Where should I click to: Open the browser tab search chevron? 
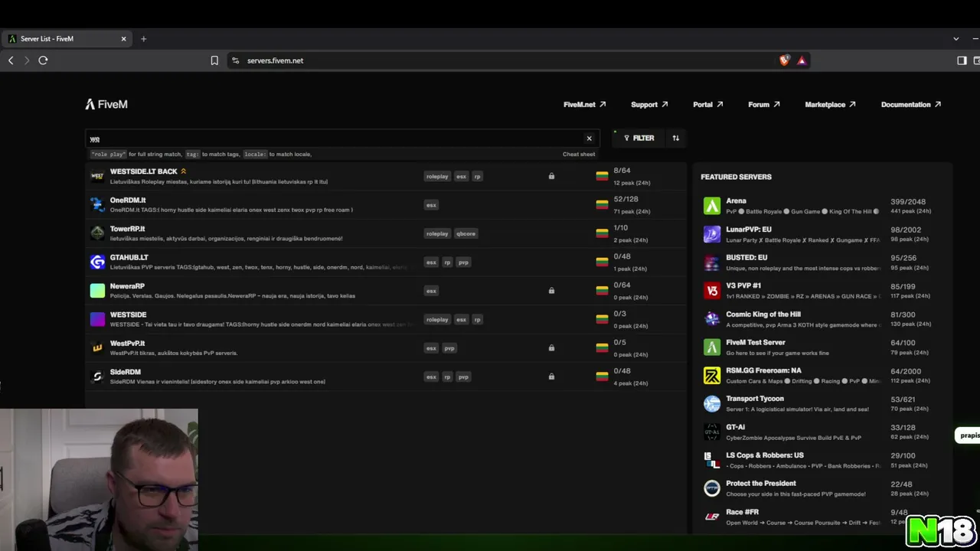coord(955,38)
